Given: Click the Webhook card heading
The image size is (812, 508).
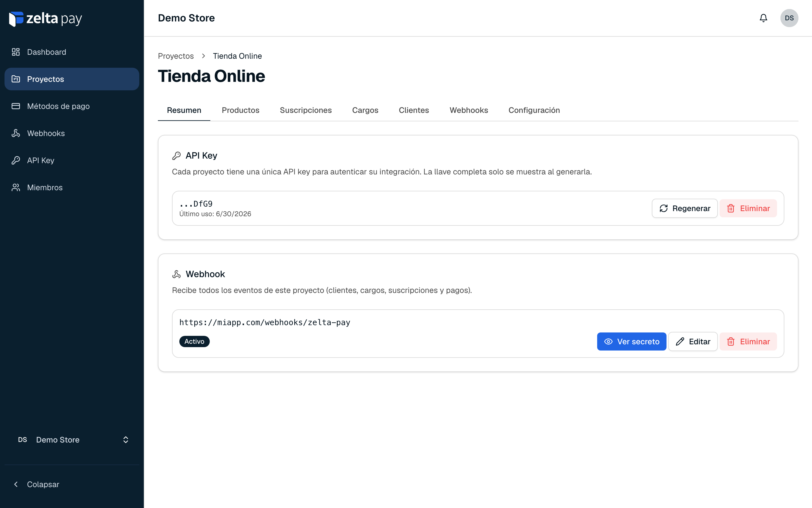Looking at the screenshot, I should point(205,274).
